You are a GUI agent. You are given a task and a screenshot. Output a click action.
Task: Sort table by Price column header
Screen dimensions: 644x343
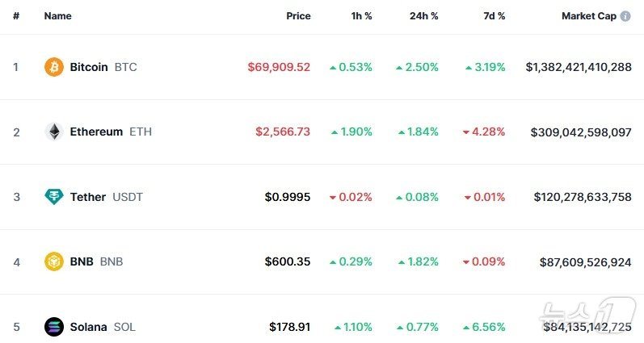(298, 16)
